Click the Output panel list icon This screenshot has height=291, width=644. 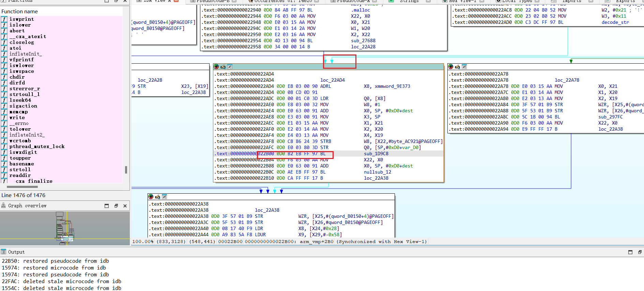[3, 252]
